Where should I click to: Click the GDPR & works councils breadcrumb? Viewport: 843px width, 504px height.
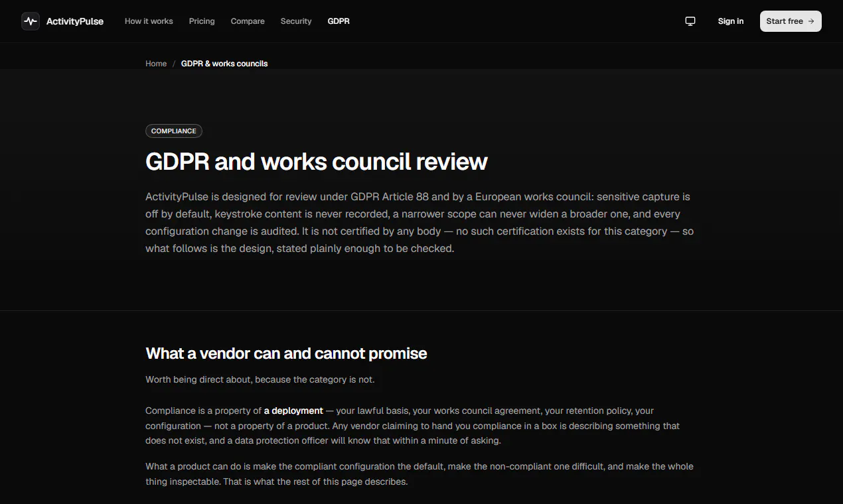224,64
